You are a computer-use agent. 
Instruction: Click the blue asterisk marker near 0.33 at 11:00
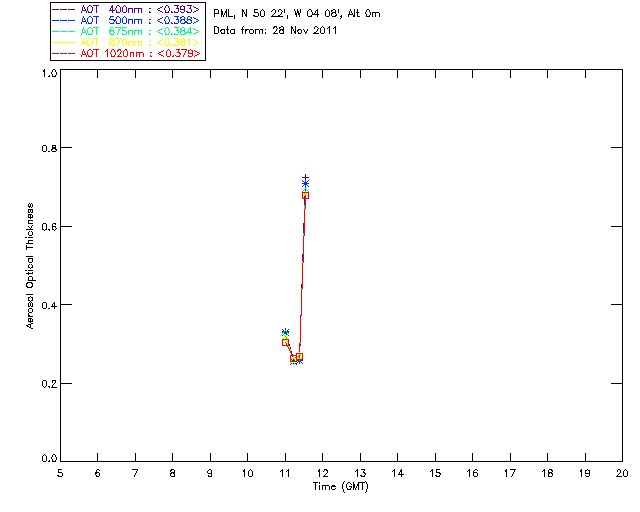click(x=285, y=332)
